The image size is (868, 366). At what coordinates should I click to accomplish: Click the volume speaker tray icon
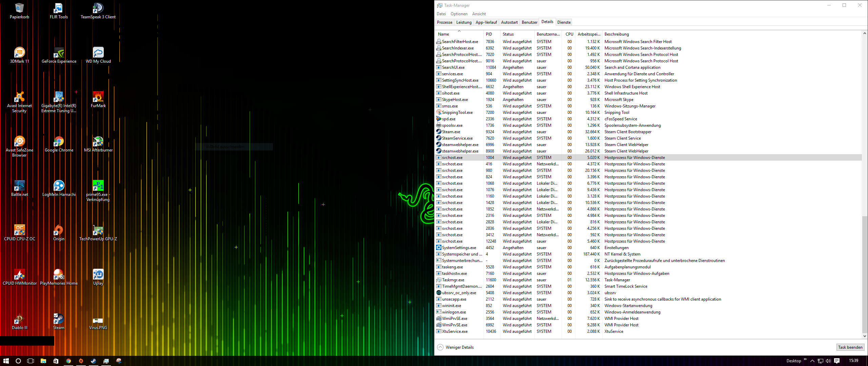pos(828,361)
